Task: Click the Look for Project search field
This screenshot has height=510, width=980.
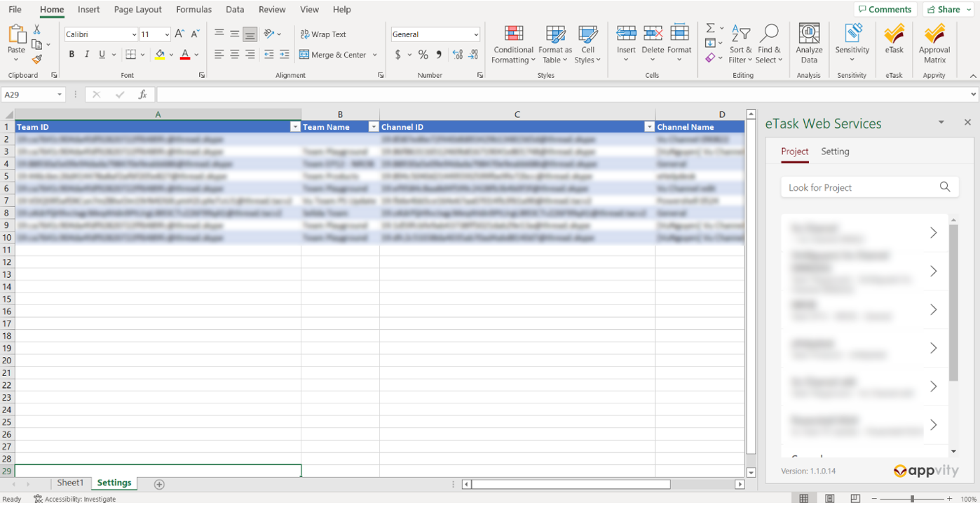Action: 859,187
